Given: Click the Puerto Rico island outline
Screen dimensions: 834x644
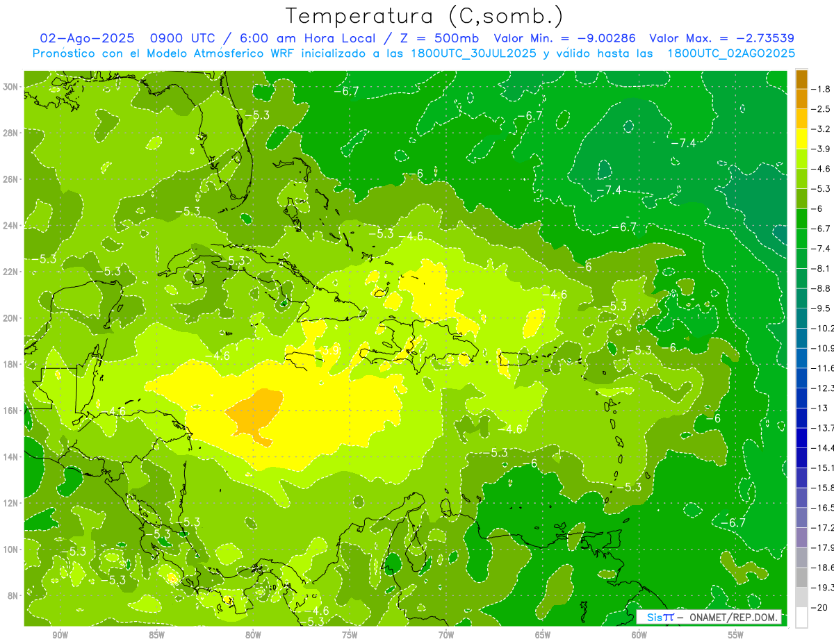Looking at the screenshot, I should point(515,358).
